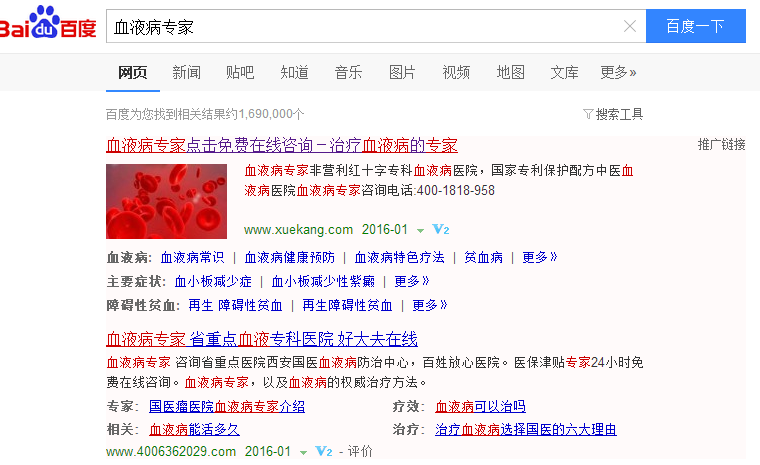Open 血小板减少性紫癜 link
Viewport: 760px width, 465px height.
tap(323, 282)
